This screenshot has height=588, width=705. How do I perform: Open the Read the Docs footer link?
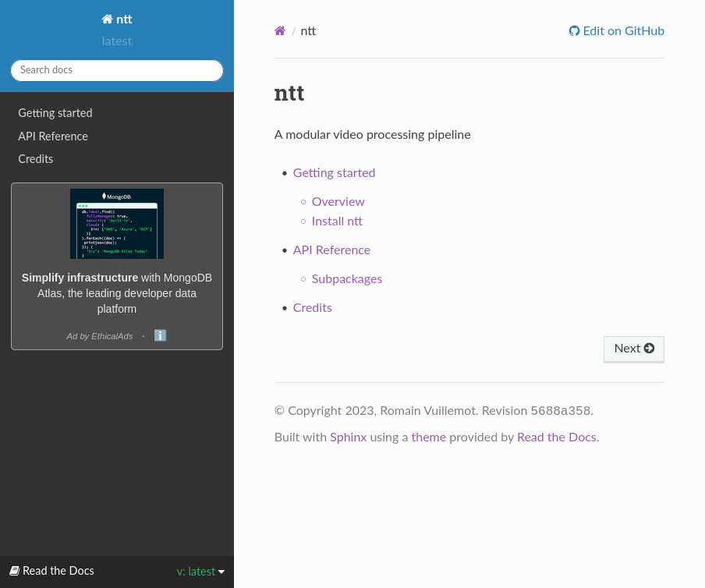pyautogui.click(x=556, y=437)
